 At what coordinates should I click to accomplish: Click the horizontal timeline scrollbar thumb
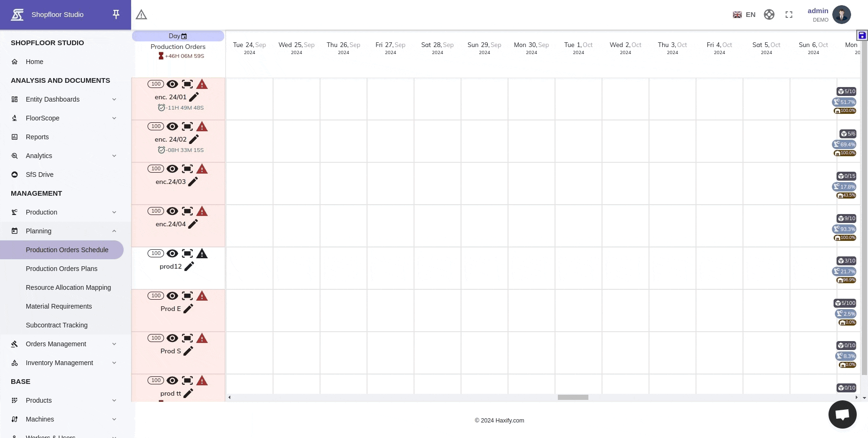573,398
